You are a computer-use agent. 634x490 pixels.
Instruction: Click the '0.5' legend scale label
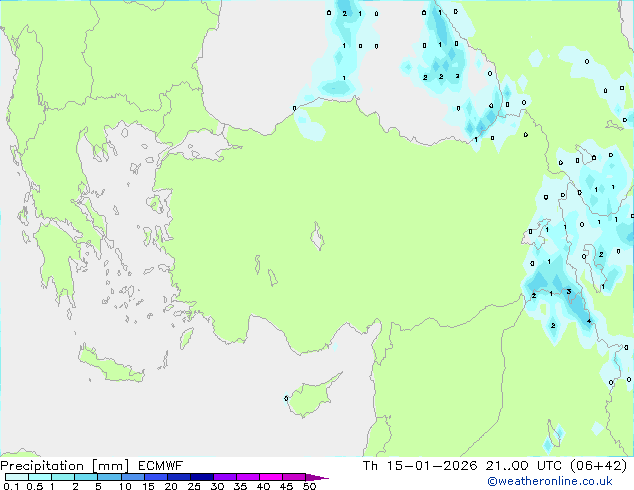click(x=35, y=486)
